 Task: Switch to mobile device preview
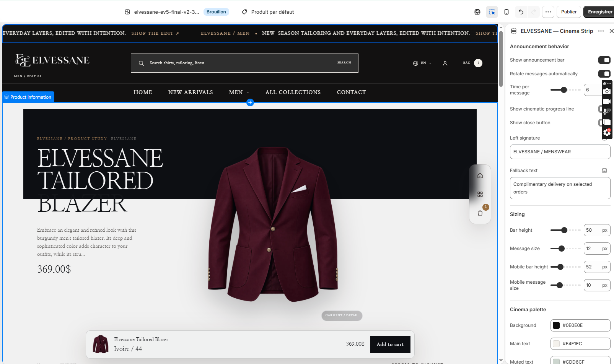(x=507, y=12)
